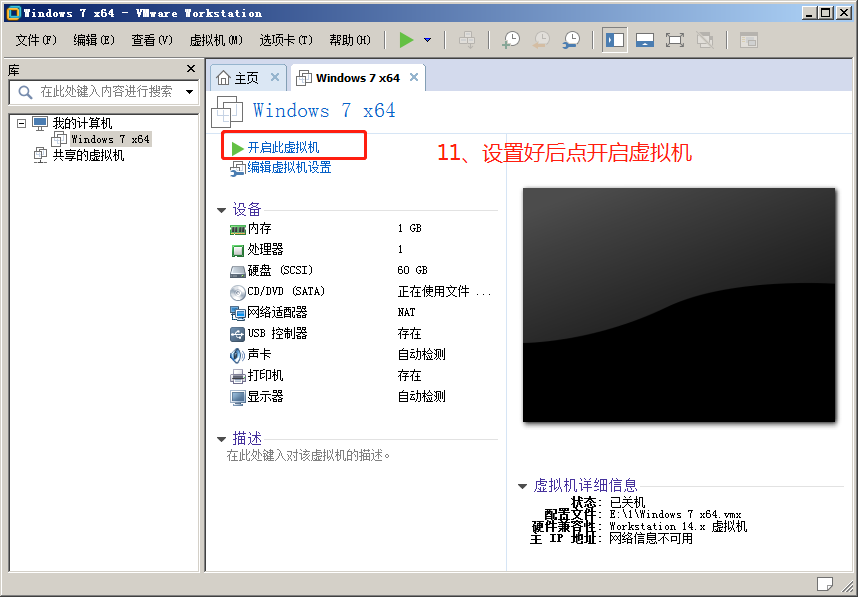Click the Unity mode toolbar icon
This screenshot has height=597, width=858.
tap(705, 40)
